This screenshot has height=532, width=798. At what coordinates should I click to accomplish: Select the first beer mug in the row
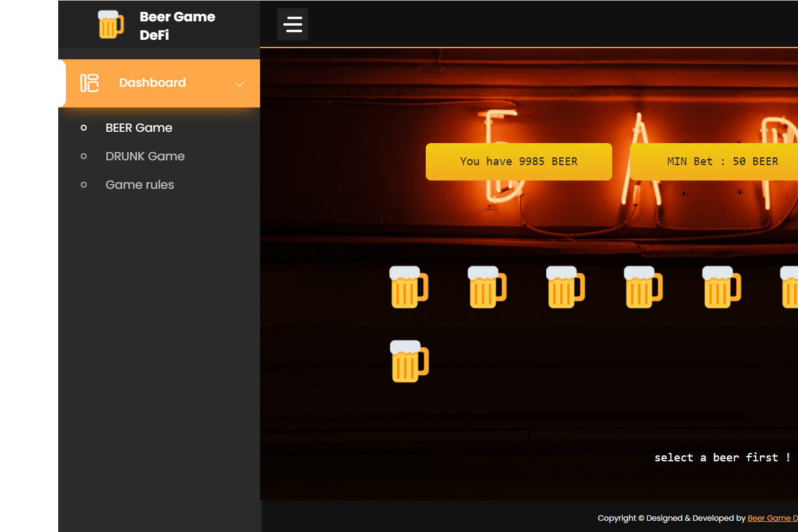point(409,289)
